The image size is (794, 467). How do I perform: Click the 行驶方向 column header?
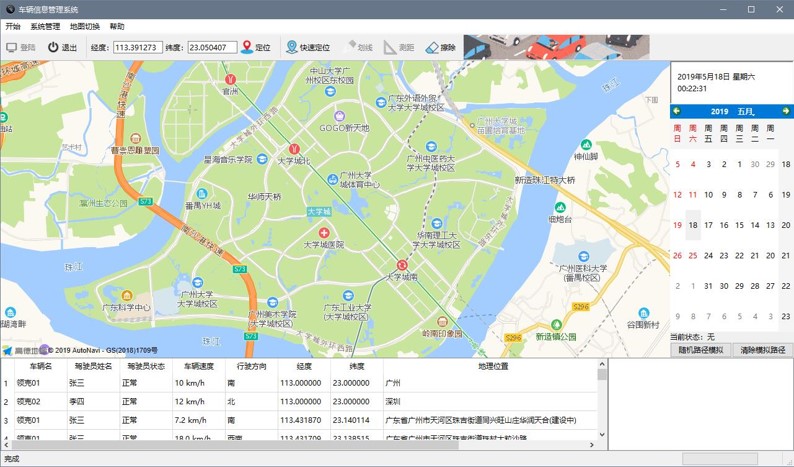pos(251,366)
